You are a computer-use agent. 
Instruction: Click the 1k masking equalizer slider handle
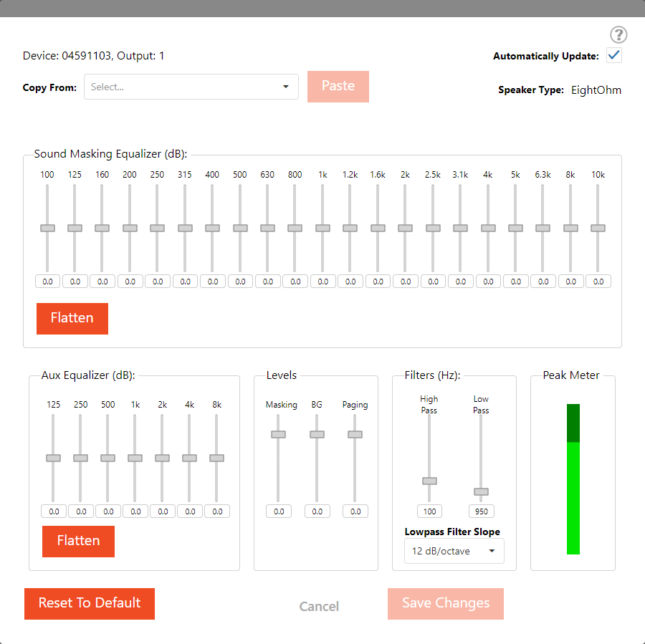tap(322, 229)
